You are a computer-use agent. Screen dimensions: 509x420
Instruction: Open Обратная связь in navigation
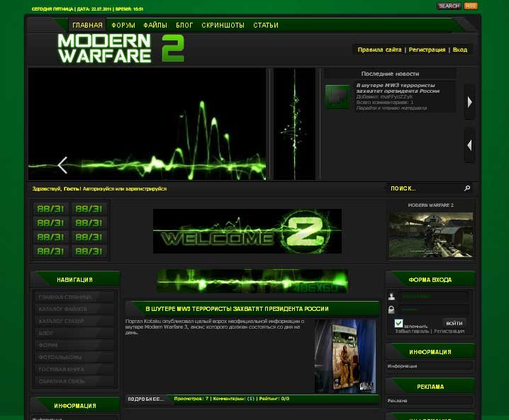(x=74, y=382)
